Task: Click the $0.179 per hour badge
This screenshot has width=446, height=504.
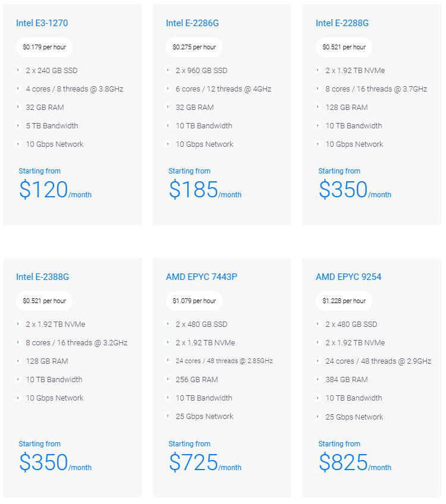Action: pyautogui.click(x=45, y=47)
